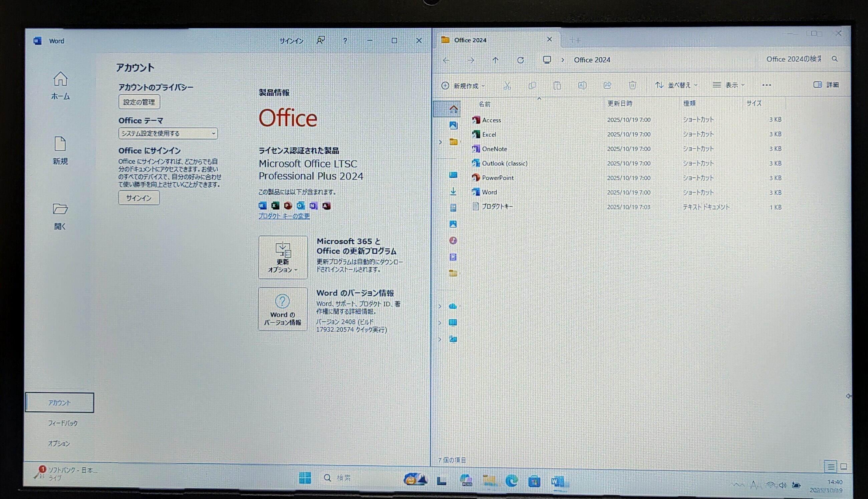
Task: Select the Account (アカウント) menu item
Action: (60, 402)
